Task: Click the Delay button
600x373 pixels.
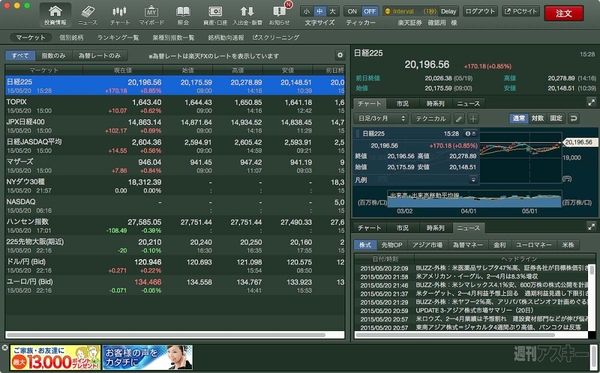Action: (x=448, y=11)
